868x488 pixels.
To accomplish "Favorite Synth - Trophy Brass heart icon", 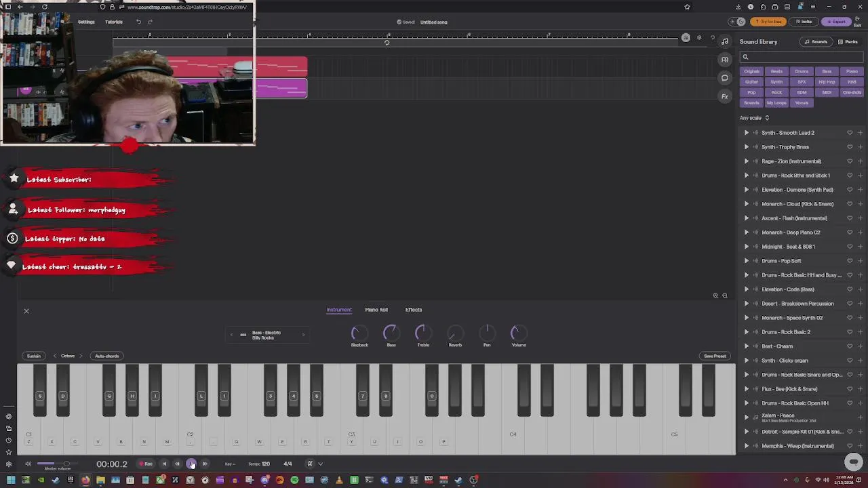I will pos(850,147).
